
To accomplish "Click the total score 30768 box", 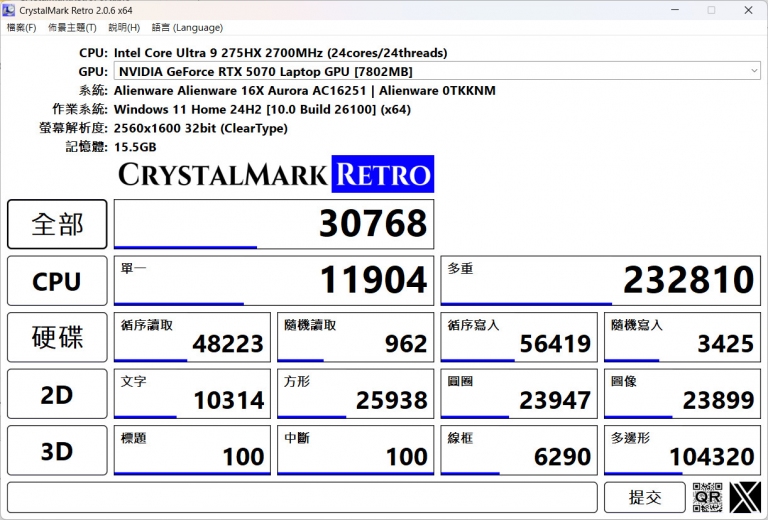I will tap(274, 224).
